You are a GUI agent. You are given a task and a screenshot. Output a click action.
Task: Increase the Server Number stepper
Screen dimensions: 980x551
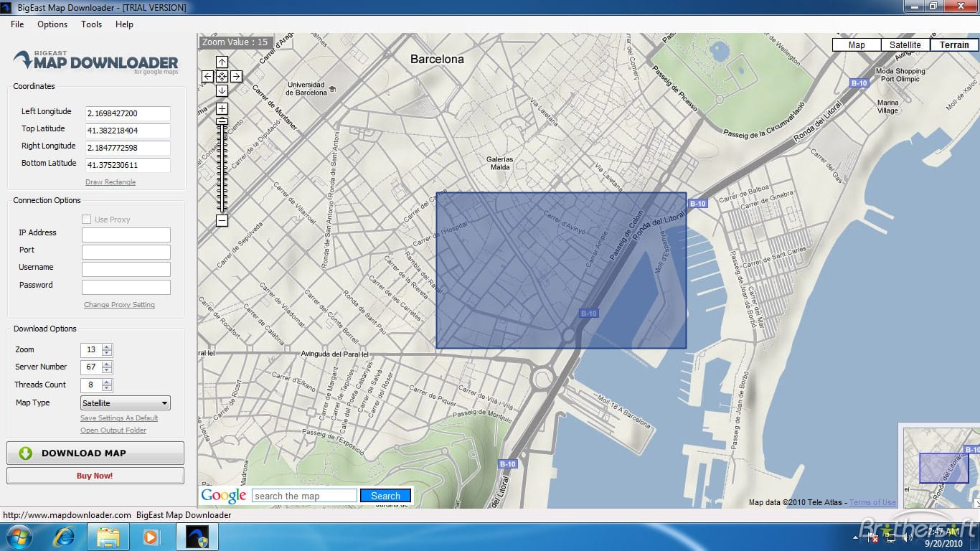pyautogui.click(x=107, y=364)
